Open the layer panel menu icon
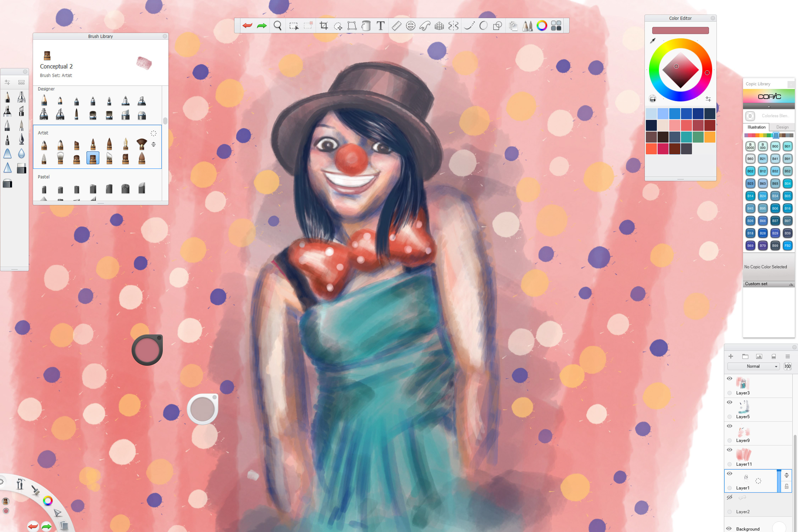Image resolution: width=798 pixels, height=532 pixels. (x=788, y=356)
